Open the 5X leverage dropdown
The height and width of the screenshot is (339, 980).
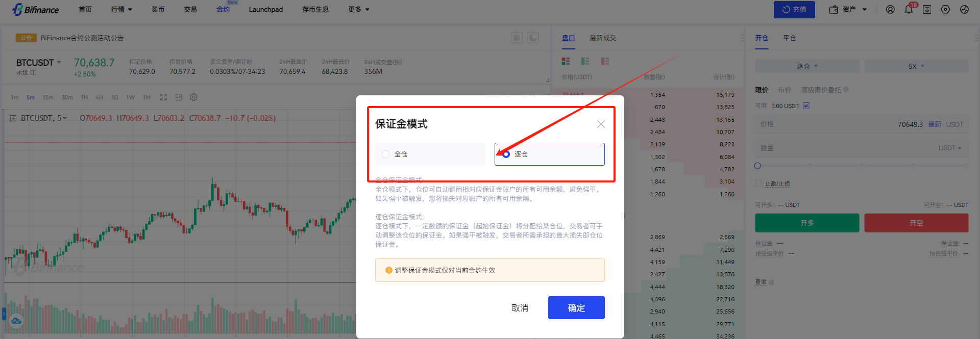(x=916, y=66)
